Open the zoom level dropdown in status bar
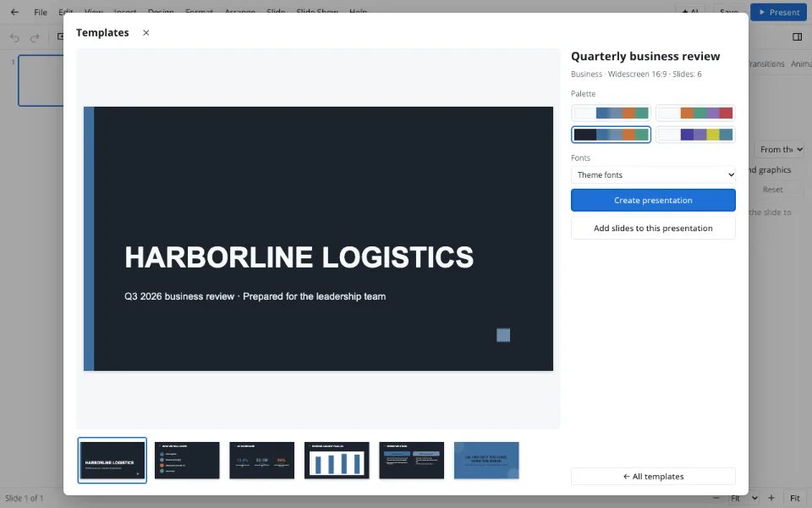This screenshot has width=812, height=508. click(744, 498)
